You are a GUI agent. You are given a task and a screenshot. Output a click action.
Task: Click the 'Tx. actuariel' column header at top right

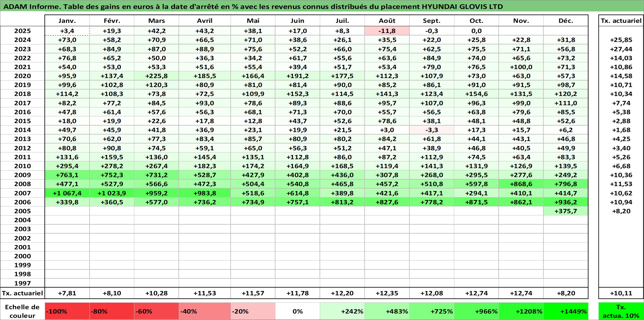(x=621, y=21)
